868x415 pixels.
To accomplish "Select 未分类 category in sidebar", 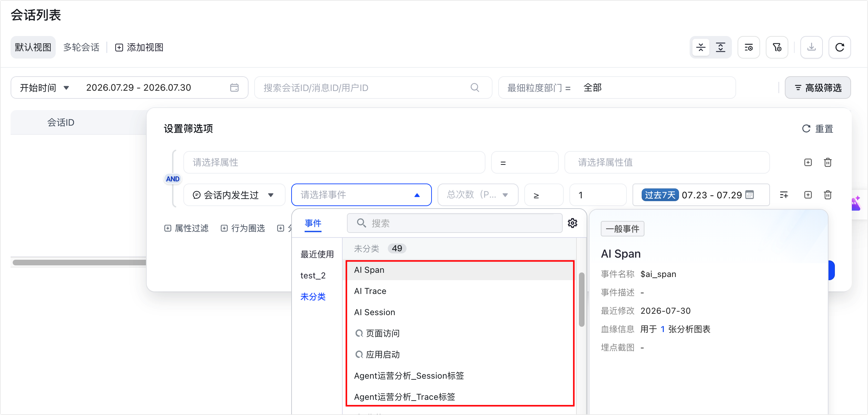I will click(x=313, y=296).
